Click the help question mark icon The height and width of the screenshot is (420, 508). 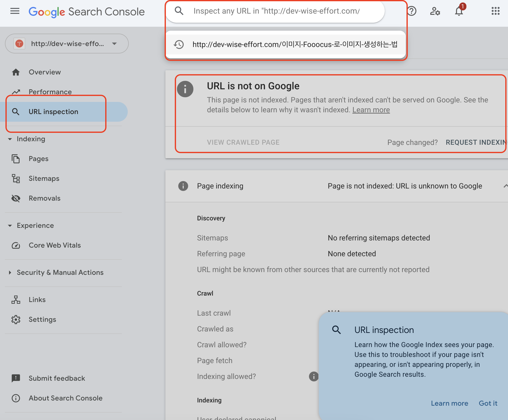(412, 11)
